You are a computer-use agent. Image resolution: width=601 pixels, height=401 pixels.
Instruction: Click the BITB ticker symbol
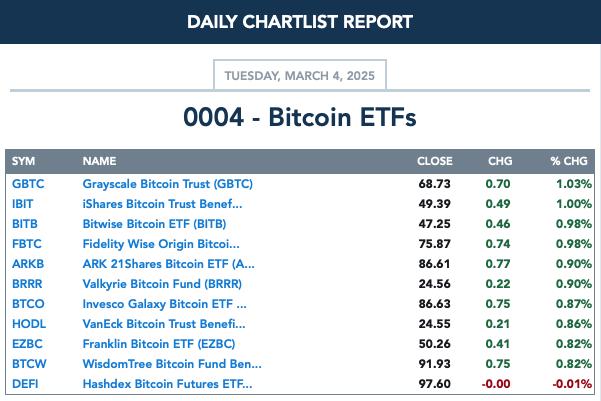pos(25,224)
